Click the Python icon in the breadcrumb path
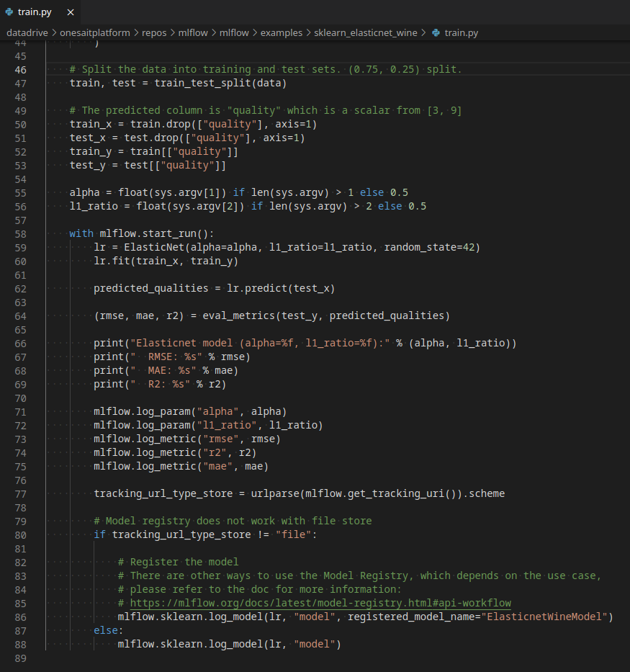 (436, 33)
